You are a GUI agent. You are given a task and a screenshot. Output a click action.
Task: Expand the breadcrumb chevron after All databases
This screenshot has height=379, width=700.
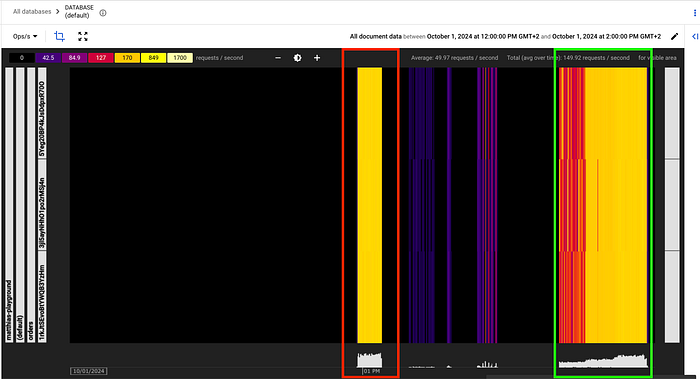(x=57, y=12)
